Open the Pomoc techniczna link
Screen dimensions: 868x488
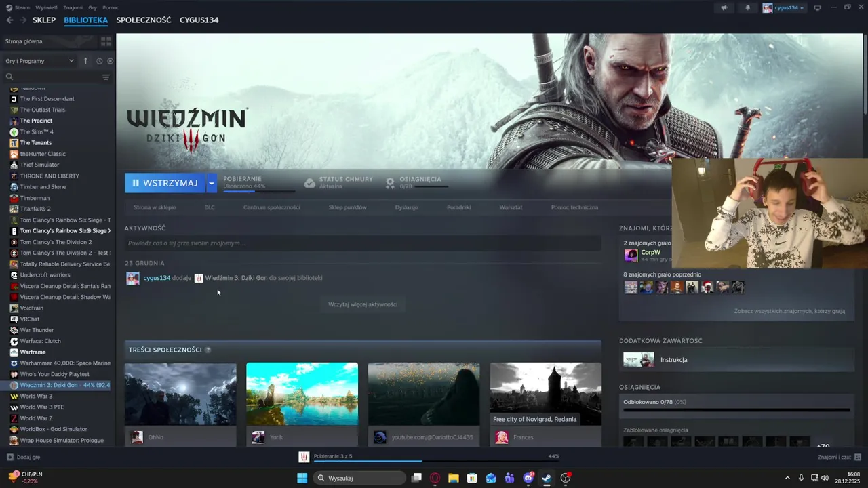tap(574, 207)
